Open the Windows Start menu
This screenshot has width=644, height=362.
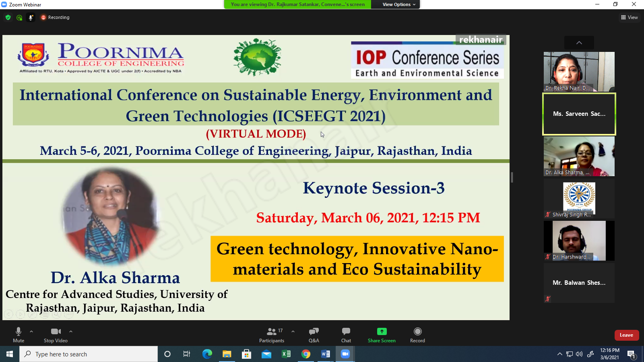[10, 354]
